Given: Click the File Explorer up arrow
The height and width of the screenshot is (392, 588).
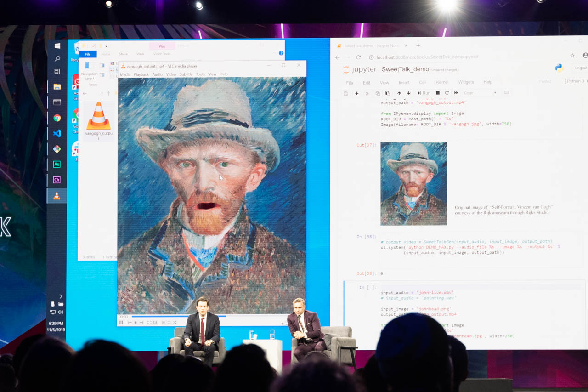Looking at the screenshot, I should [x=108, y=93].
